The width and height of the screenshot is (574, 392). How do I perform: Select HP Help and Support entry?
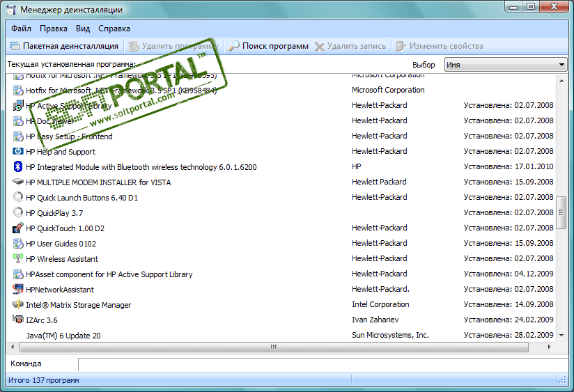click(x=61, y=152)
